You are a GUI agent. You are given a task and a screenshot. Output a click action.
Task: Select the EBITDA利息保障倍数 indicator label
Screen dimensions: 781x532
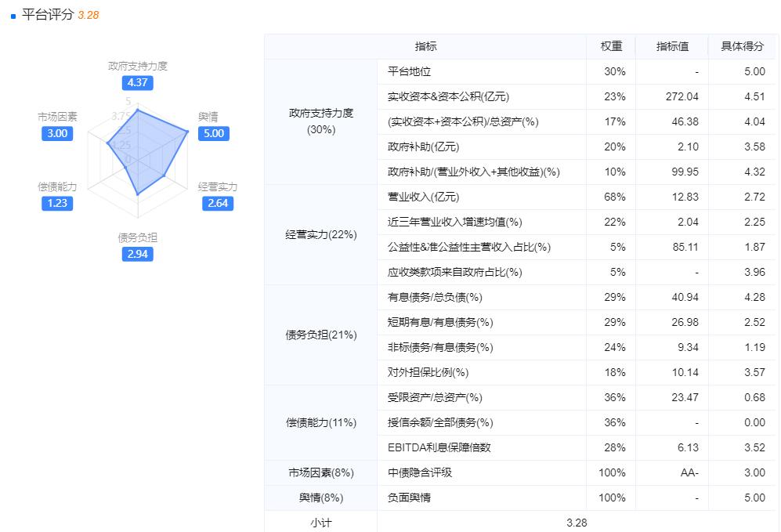pos(439,448)
